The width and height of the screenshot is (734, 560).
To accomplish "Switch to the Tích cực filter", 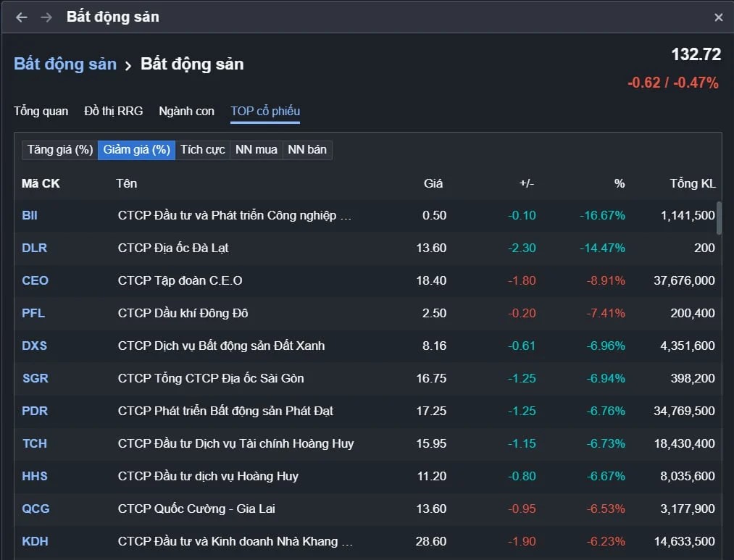I will (203, 150).
